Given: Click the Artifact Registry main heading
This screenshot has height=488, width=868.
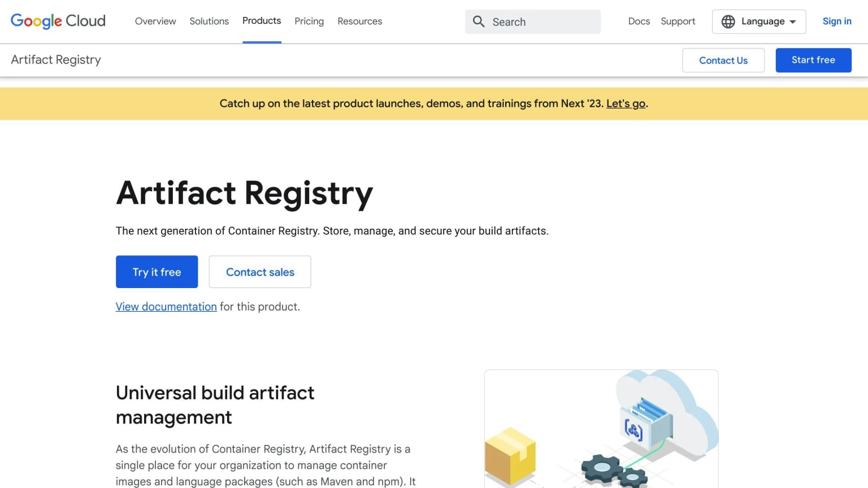Looking at the screenshot, I should [245, 193].
